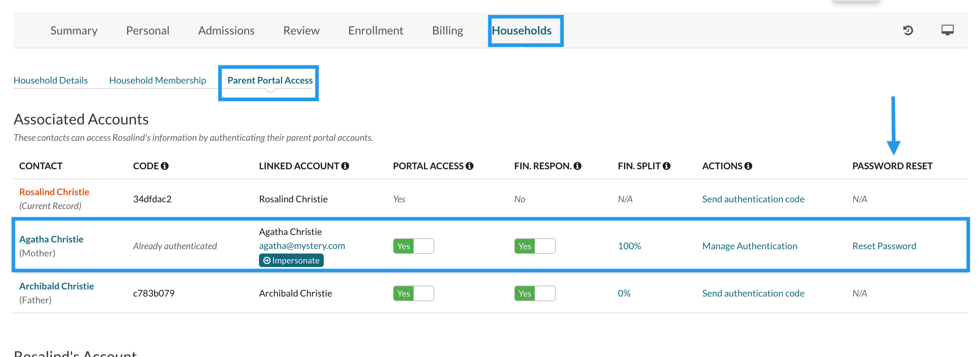
Task: Toggle Archibald Christie's financial responsibility switch
Action: tap(534, 293)
